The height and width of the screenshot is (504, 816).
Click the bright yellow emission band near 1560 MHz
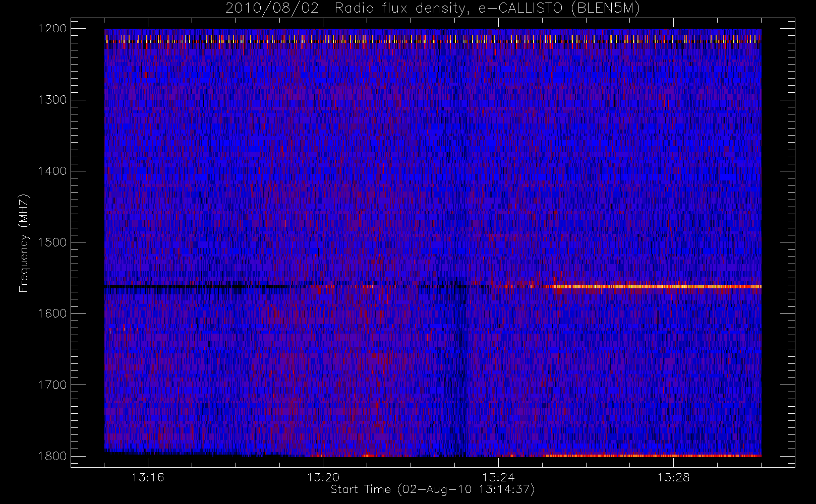[x=656, y=286]
